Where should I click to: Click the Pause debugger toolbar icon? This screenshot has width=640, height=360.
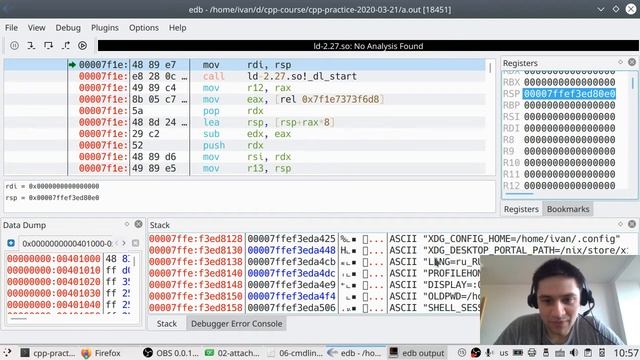14,46
